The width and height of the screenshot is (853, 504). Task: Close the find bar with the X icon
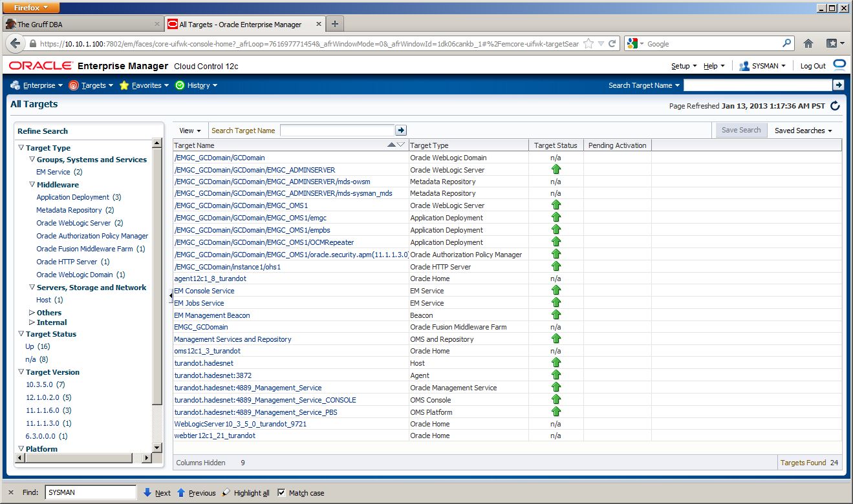click(11, 492)
